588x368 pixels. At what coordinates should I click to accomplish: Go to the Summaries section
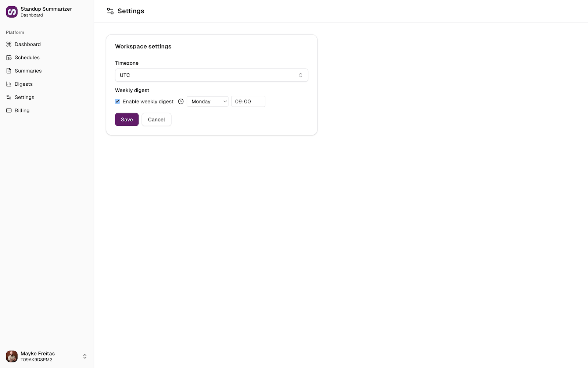[28, 71]
